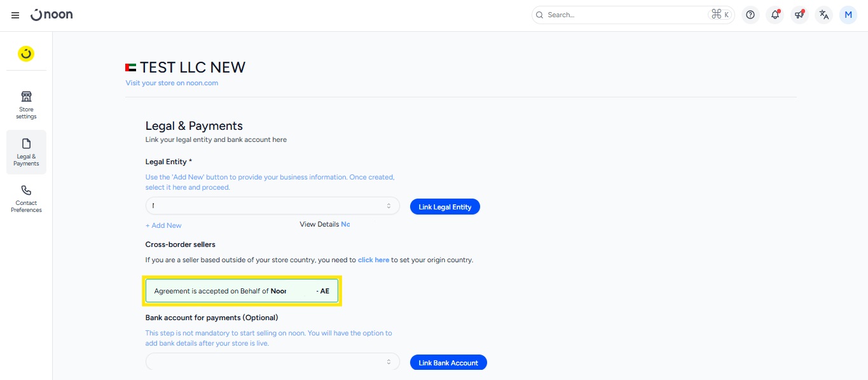Viewport: 868px width, 380px height.
Task: Open the announcements megaphone icon
Action: [799, 15]
